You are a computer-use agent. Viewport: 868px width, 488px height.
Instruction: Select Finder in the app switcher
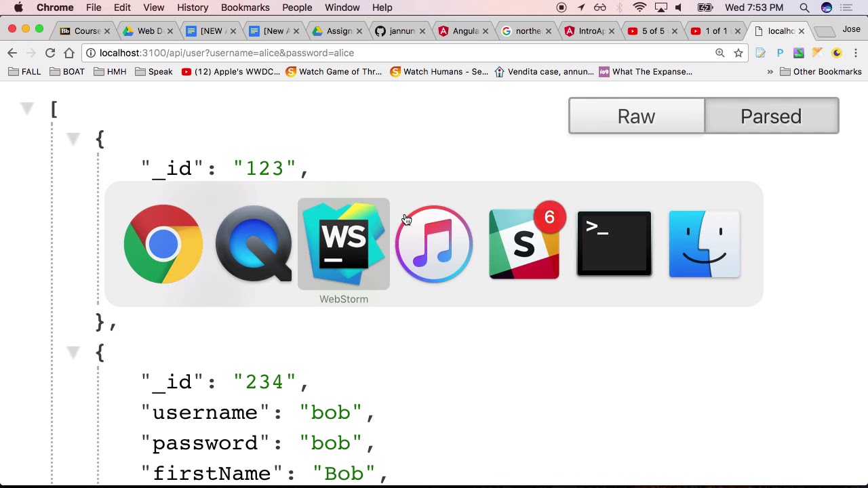[x=705, y=244]
